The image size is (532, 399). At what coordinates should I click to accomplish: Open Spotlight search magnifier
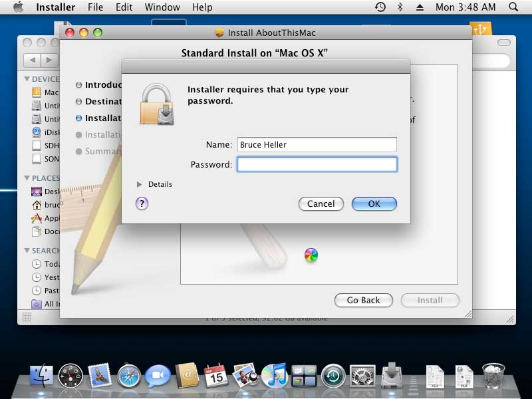513,7
